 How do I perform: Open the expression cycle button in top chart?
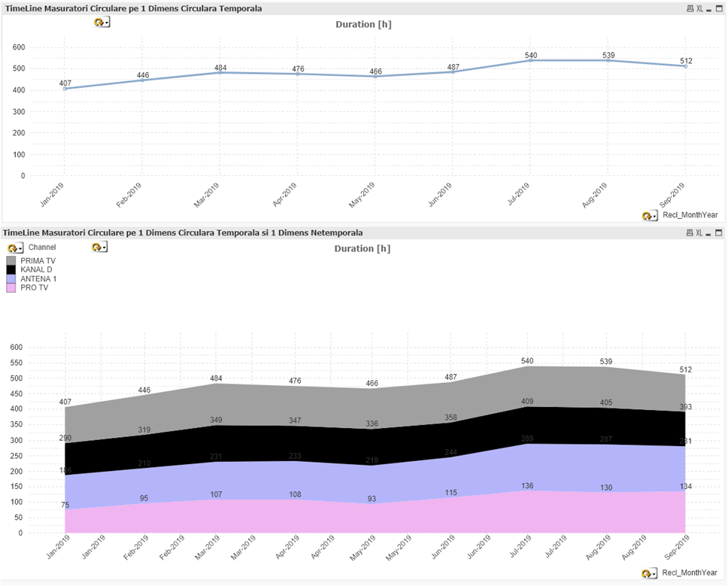point(102,22)
